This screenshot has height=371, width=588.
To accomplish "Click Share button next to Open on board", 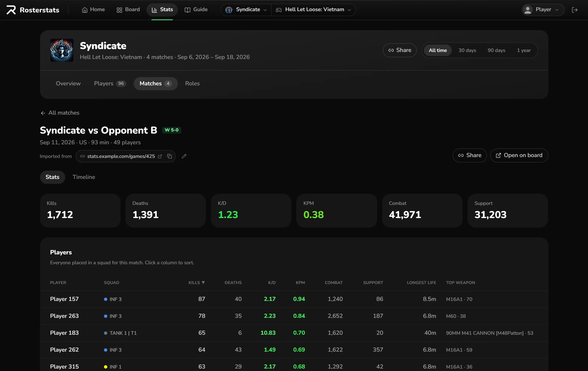I will coord(469,155).
